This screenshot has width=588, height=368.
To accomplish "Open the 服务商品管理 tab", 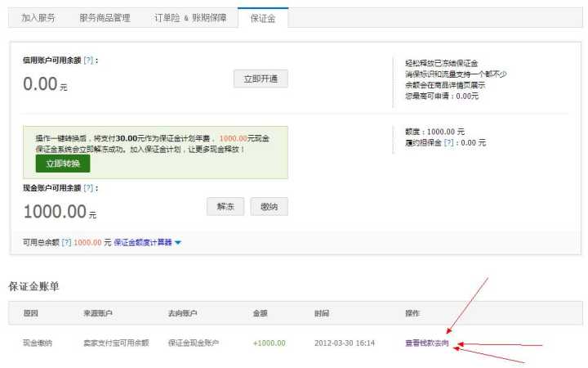I will (x=105, y=17).
